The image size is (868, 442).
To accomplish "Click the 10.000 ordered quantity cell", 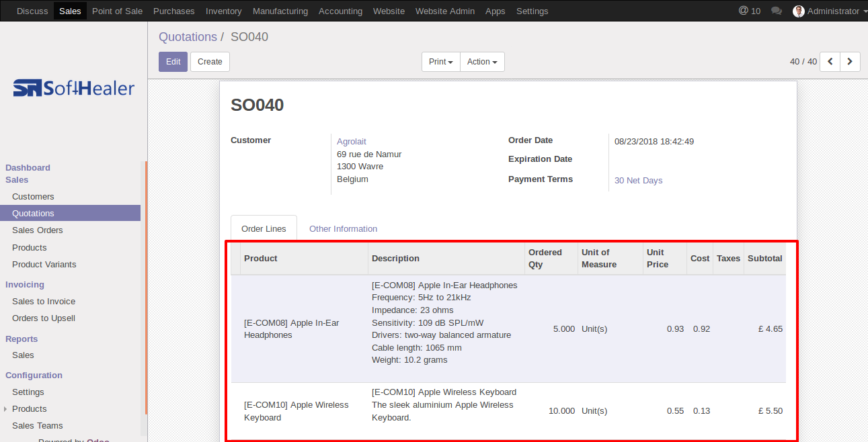I will click(551, 411).
